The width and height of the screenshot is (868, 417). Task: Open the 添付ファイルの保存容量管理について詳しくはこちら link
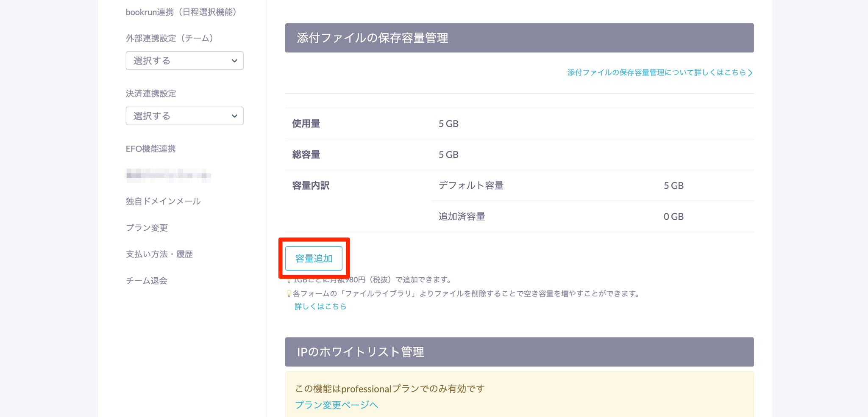[x=659, y=73]
